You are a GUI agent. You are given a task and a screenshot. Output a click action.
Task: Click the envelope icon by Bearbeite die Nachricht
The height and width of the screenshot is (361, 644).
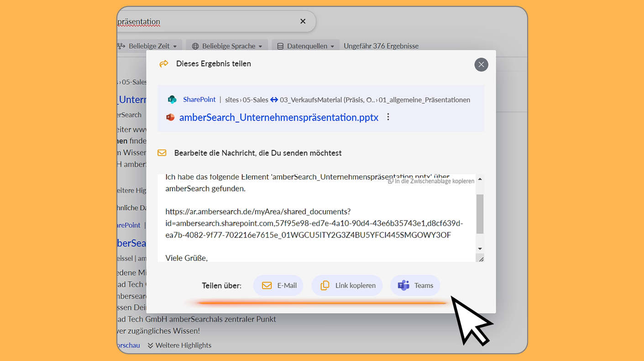coord(162,153)
